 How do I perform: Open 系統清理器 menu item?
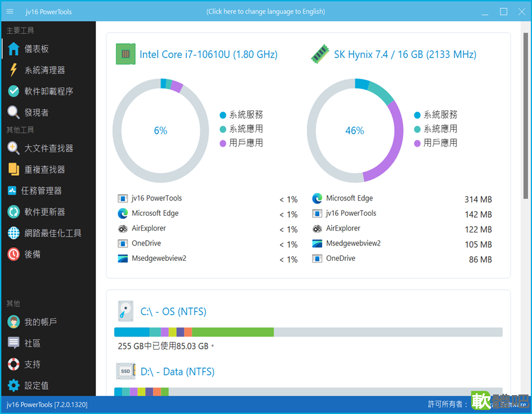pos(48,70)
